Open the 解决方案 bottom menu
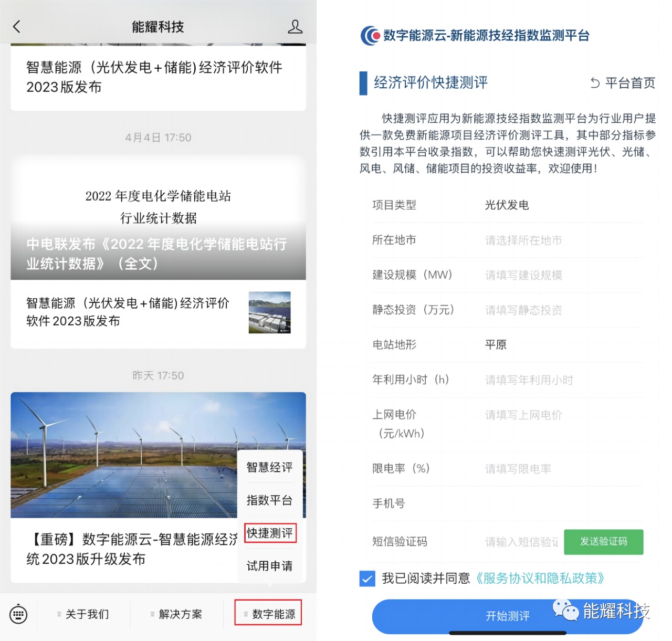The image size is (672, 641). tap(176, 614)
